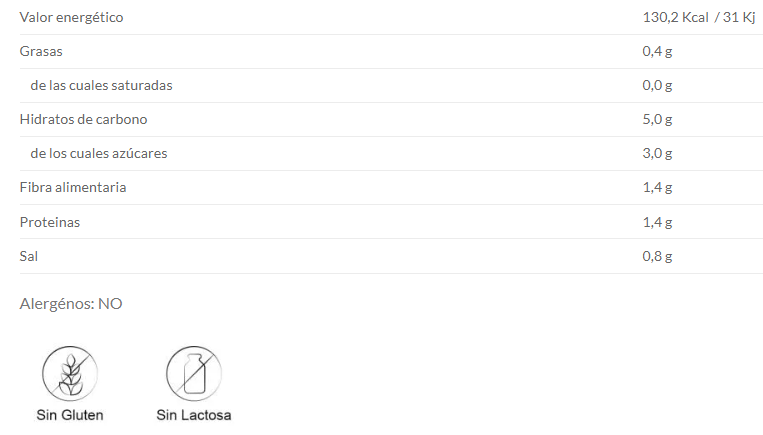Select the "Proteinas" row label

click(x=50, y=222)
